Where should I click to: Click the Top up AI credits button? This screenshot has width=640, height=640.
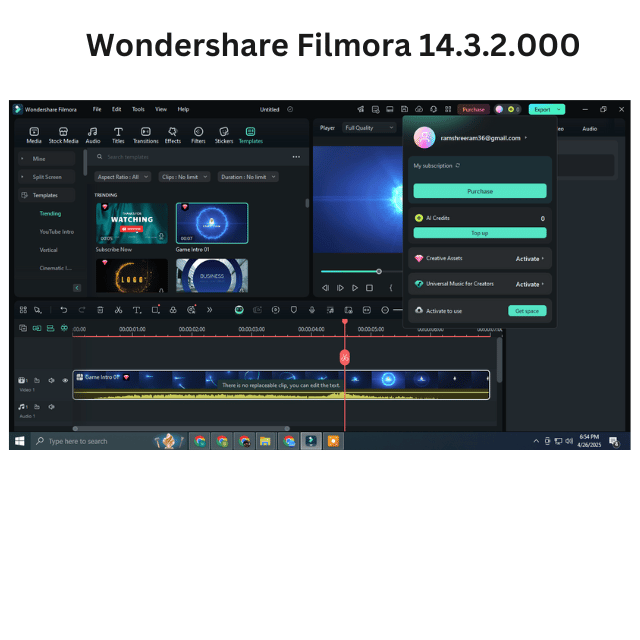click(480, 233)
